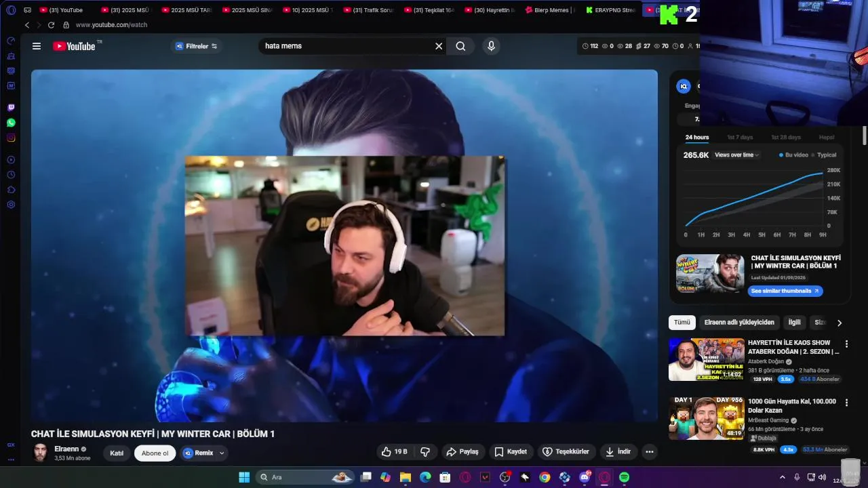Like the video showing 19 B
This screenshot has width=868, height=488.
pos(394,451)
